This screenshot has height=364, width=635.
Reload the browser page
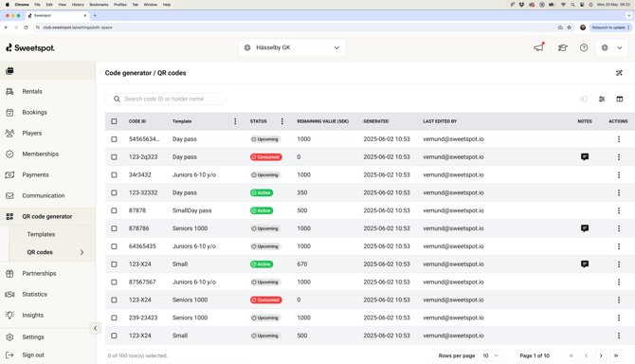(26, 27)
